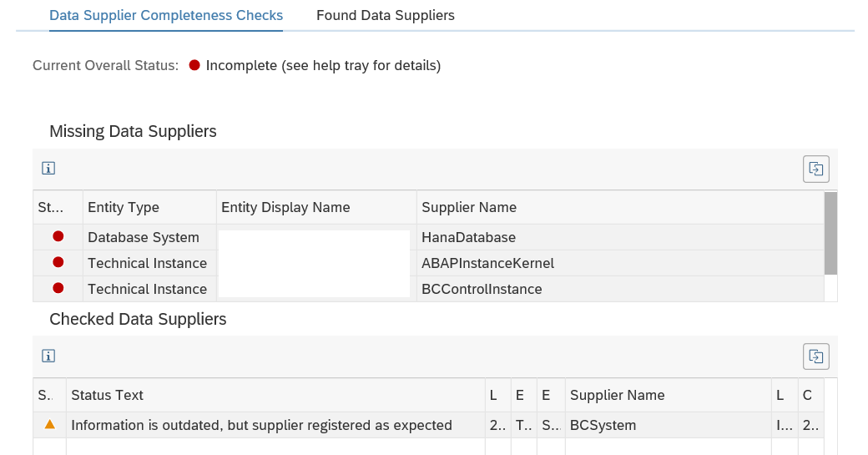Click export icon in Missing Data Suppliers toolbar
This screenshot has height=455, width=868.
coord(816,169)
